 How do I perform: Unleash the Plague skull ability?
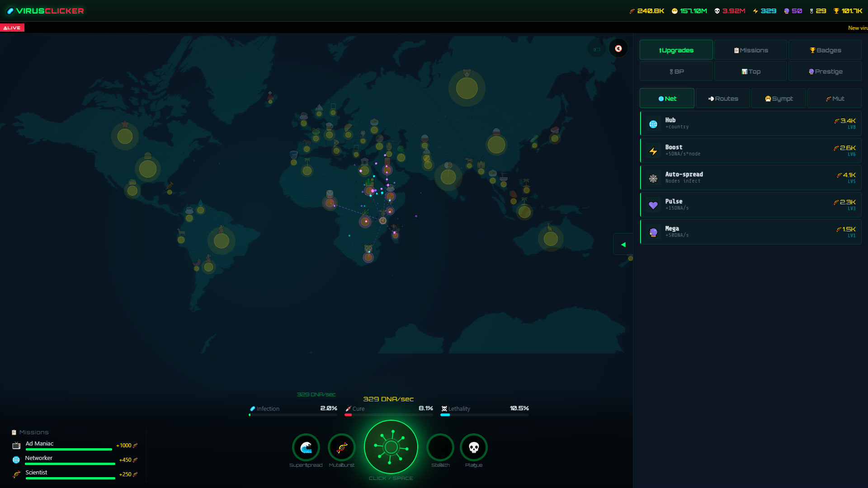coord(473,448)
